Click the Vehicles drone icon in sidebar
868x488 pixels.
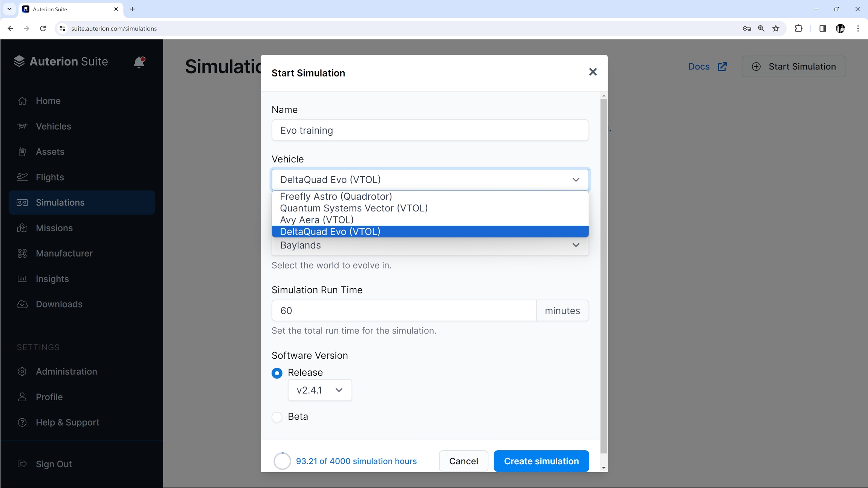click(22, 126)
